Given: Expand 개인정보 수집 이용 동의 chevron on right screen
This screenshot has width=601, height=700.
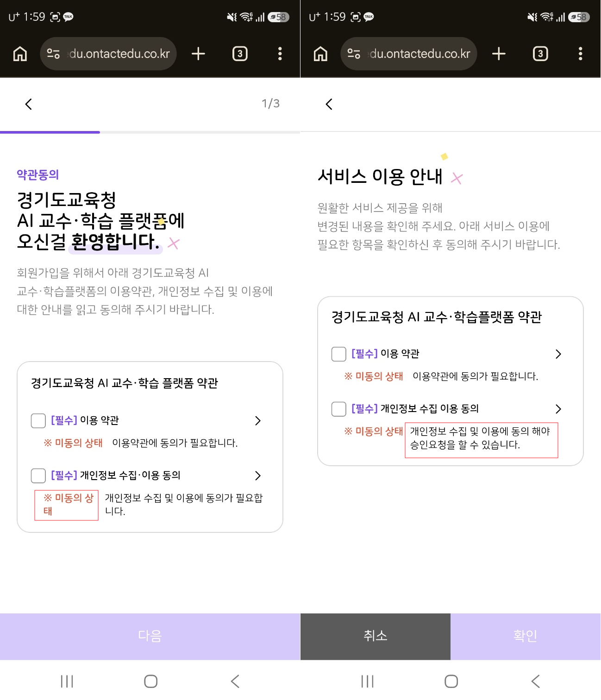Looking at the screenshot, I should (x=558, y=409).
